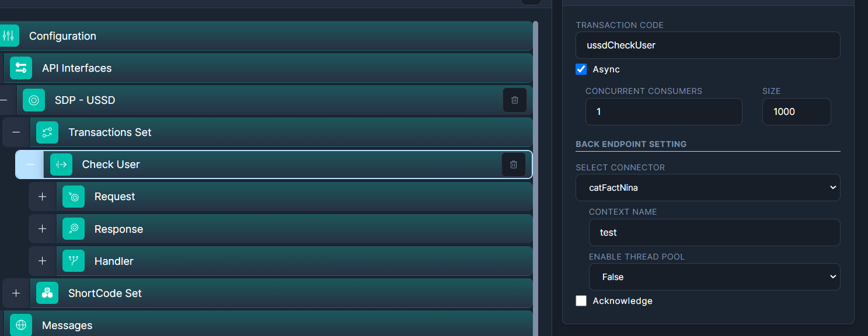
Task: Edit the Context Name field
Action: (x=714, y=232)
